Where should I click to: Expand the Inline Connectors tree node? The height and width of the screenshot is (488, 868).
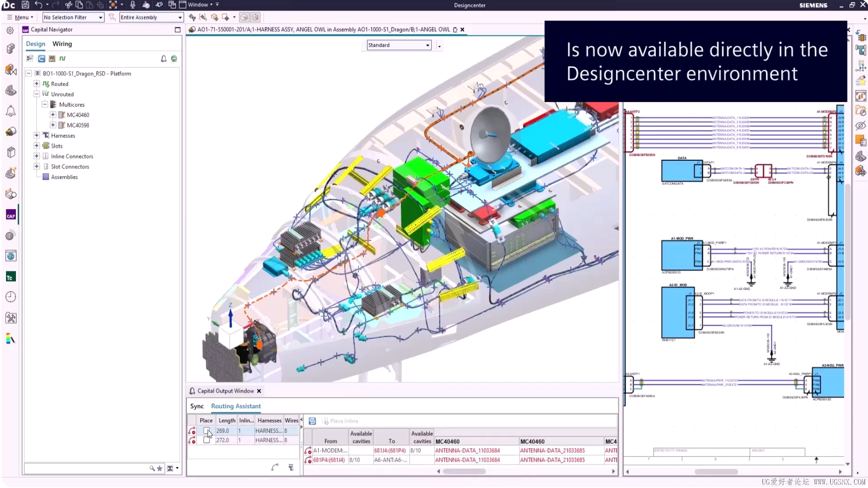36,156
